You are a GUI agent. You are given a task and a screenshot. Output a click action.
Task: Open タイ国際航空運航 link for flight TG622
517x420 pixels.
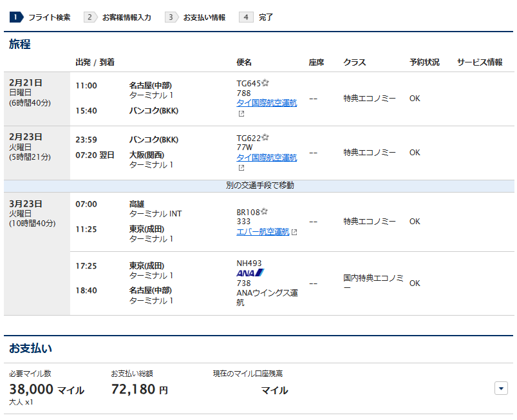pos(267,157)
